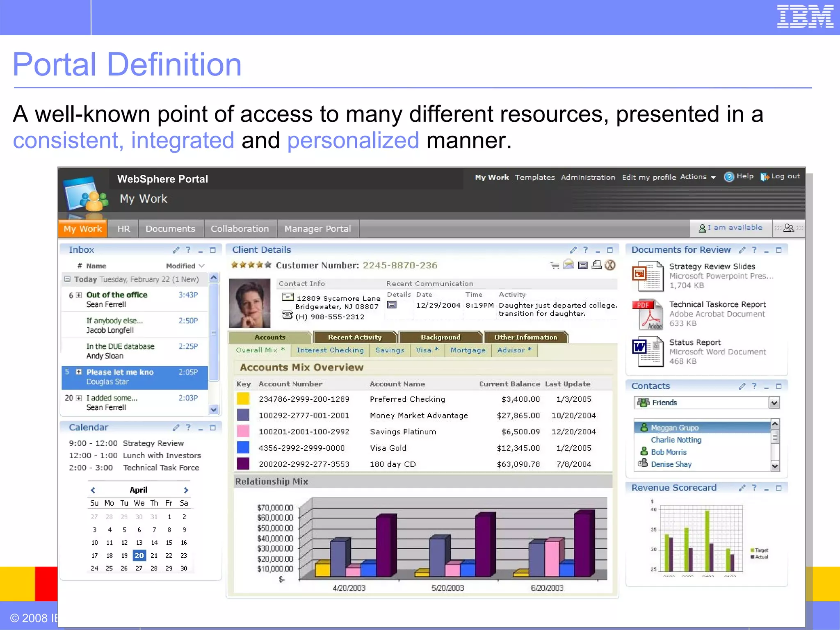Click the Contacts portlet edit pencil icon
The height and width of the screenshot is (630, 840).
pos(742,386)
